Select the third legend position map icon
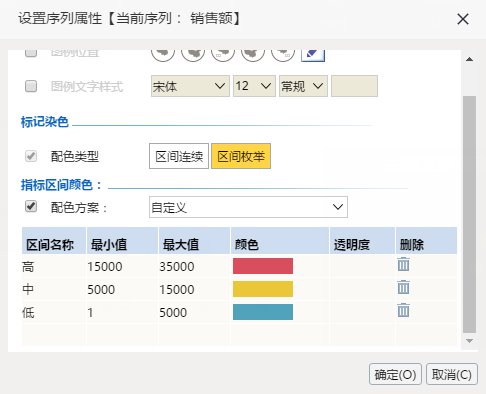Screen dimensions: 486x394 click(x=223, y=55)
